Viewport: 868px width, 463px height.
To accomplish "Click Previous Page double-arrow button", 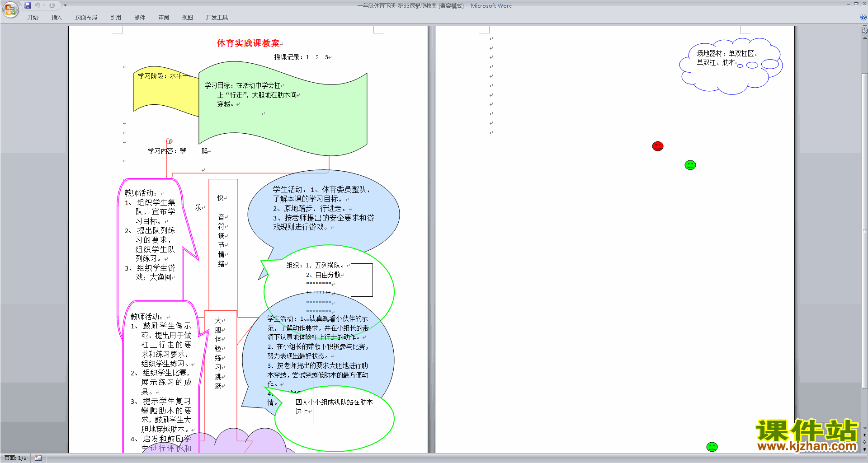I will tap(864, 435).
